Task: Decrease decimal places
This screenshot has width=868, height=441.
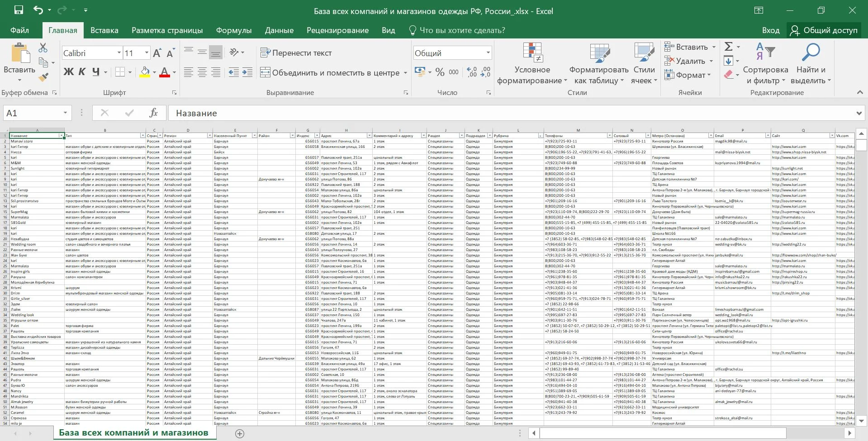Action: (x=485, y=72)
